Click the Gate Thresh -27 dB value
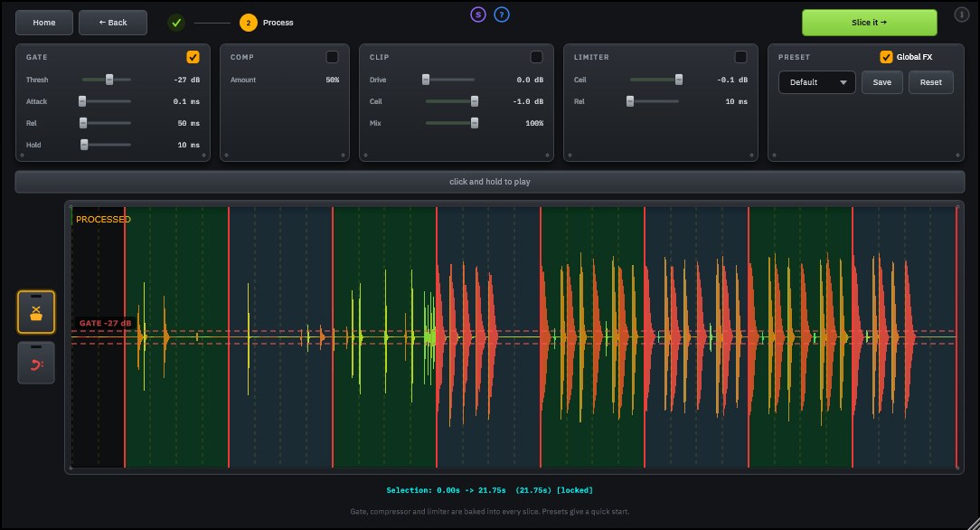This screenshot has width=980, height=530. [x=187, y=80]
